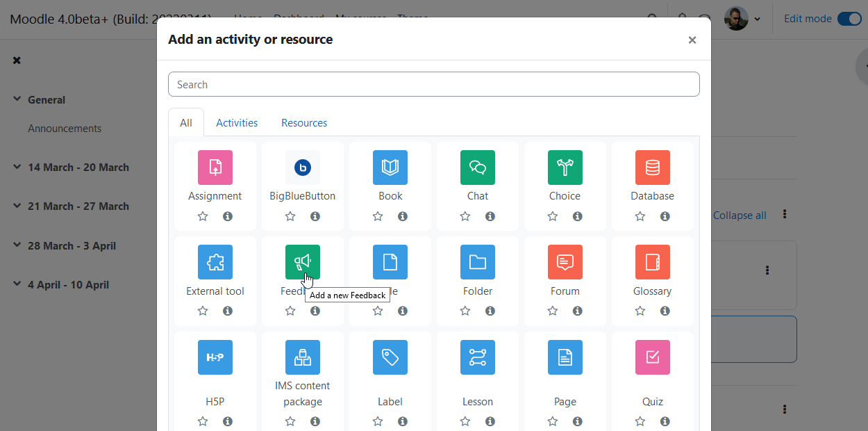Viewport: 868px width, 431px height.
Task: Star the Database activity
Action: [x=640, y=216]
